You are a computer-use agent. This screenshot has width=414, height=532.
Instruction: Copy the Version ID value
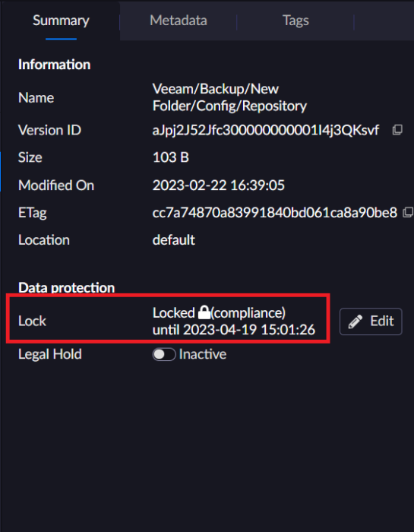tap(397, 130)
